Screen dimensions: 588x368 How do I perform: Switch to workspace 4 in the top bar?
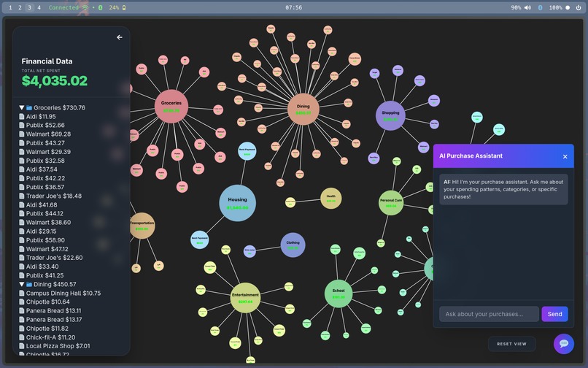[x=39, y=7]
